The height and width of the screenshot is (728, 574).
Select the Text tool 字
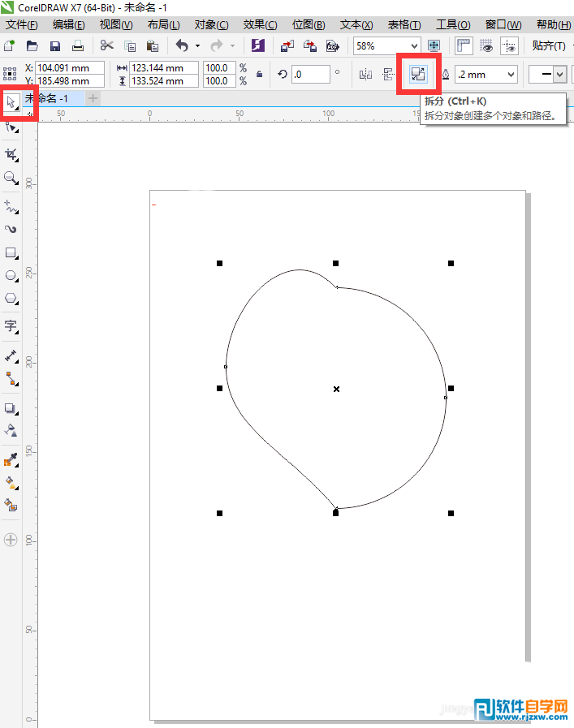[11, 326]
